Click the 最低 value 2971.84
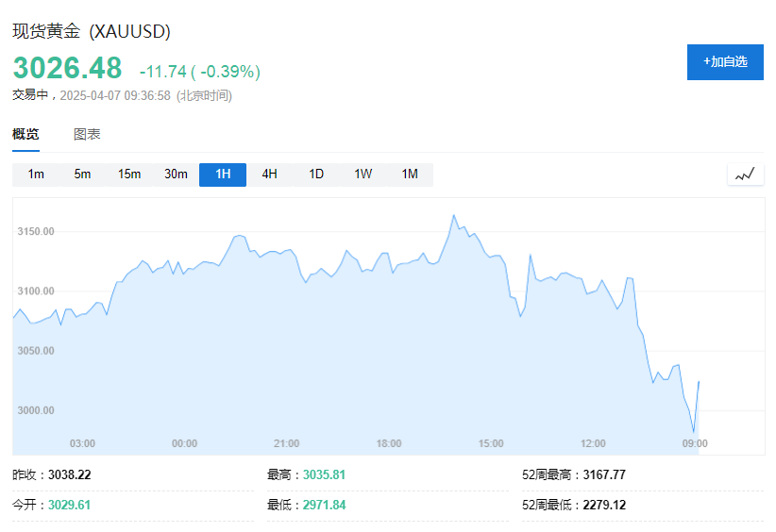776x532 pixels. tap(324, 505)
